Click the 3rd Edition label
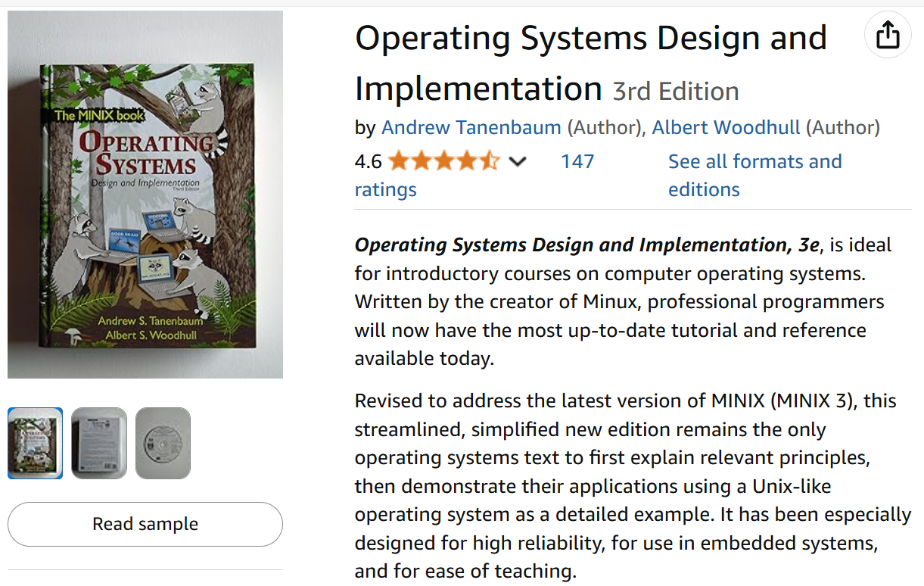 (676, 91)
